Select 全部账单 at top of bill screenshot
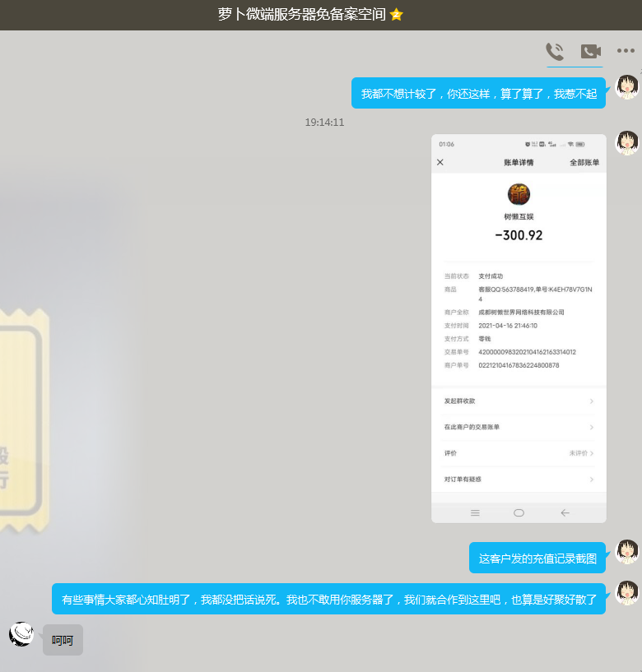642x672 pixels. [x=584, y=162]
